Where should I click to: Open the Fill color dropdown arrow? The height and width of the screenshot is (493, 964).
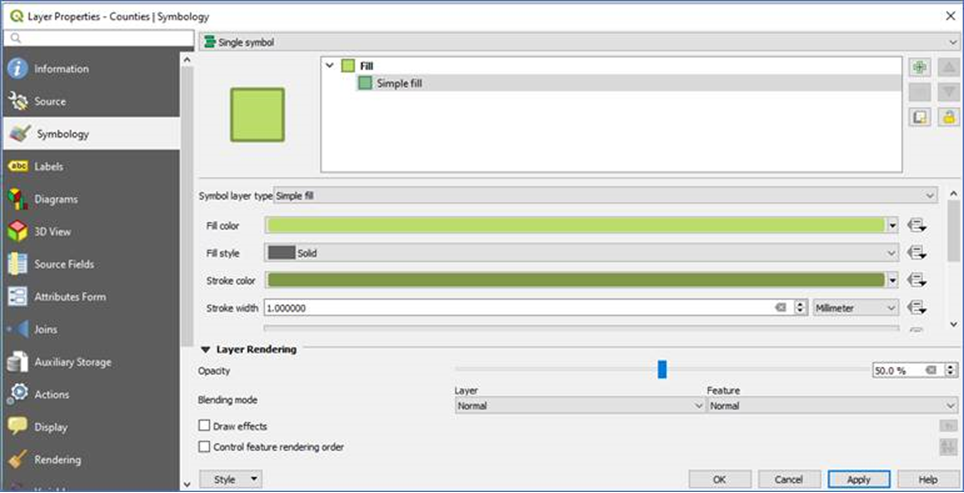[x=893, y=226]
